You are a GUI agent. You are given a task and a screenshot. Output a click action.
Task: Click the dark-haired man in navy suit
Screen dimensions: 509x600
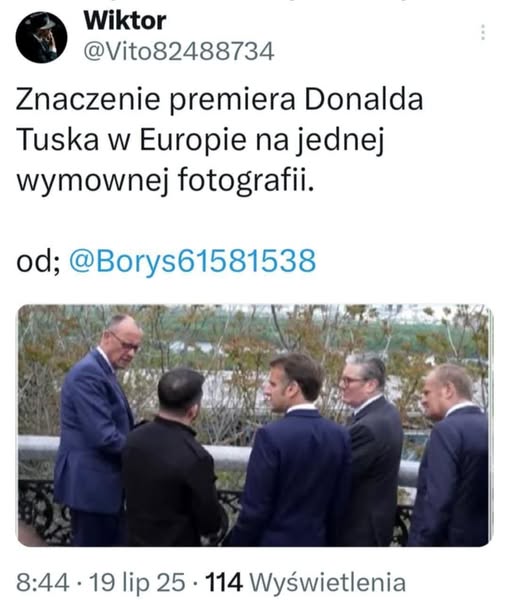coord(293,452)
